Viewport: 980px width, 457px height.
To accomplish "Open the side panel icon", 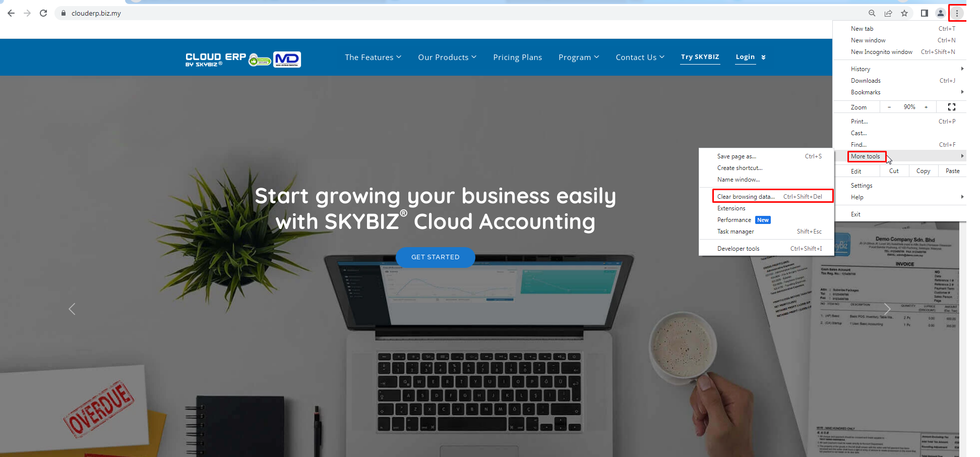I will point(924,13).
